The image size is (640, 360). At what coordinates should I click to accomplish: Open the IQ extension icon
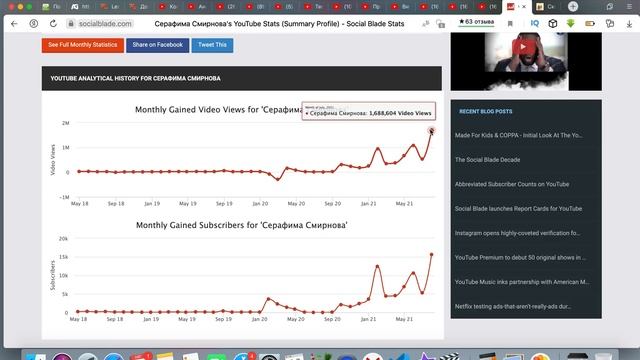pos(535,24)
